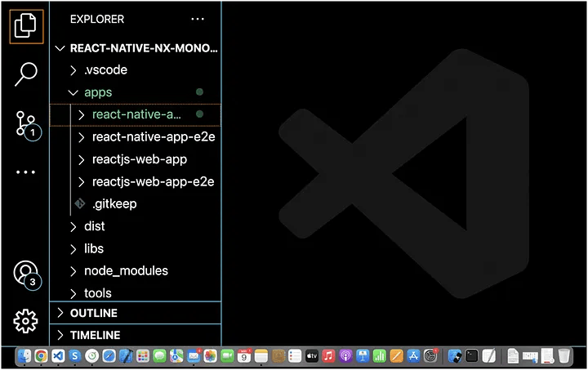Open App Store from the Dock
Viewport: 588px width, 370px height.
413,356
